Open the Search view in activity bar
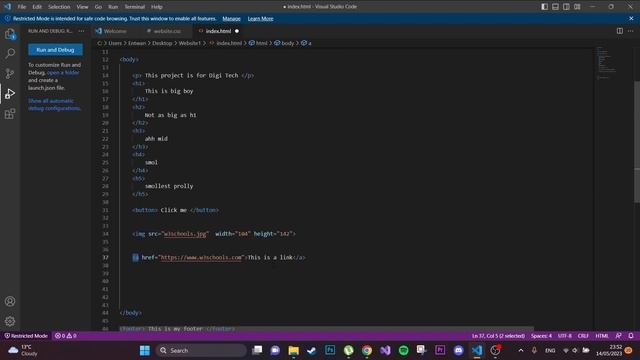 pos(10,53)
